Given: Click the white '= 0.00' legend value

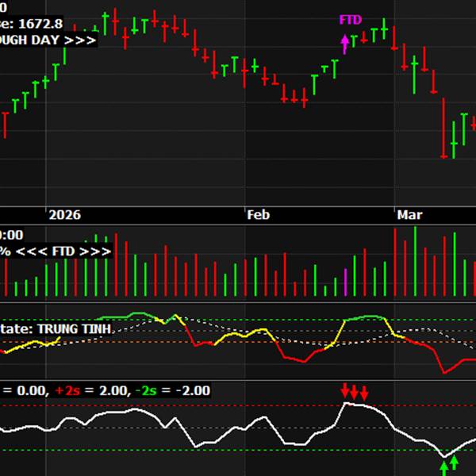Looking at the screenshot, I should pyautogui.click(x=24, y=390).
